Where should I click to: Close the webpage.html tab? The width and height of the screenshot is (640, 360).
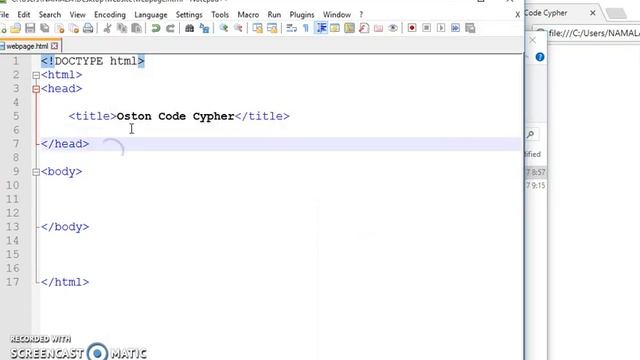click(x=54, y=46)
